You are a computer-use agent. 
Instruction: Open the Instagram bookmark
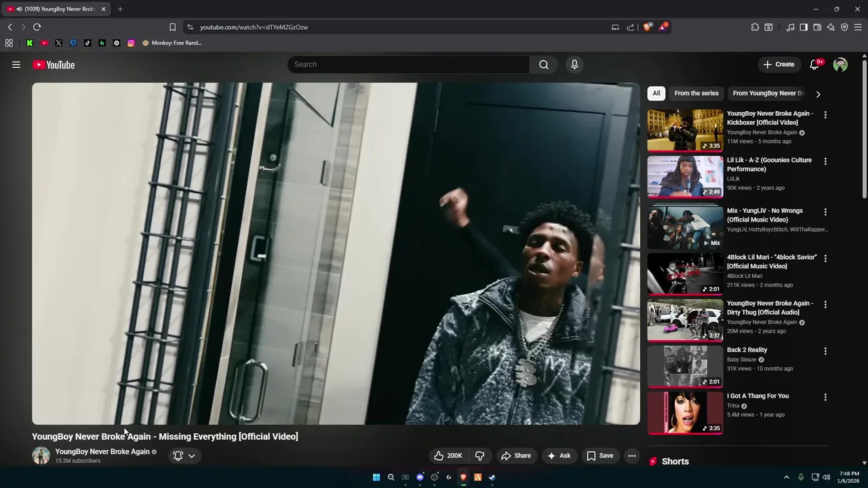(131, 43)
